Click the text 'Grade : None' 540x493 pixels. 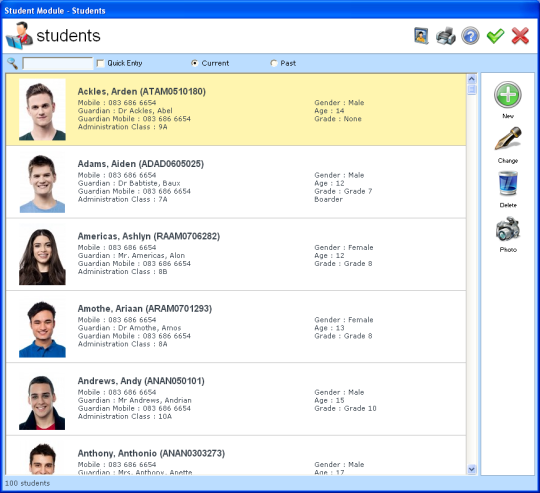pos(338,119)
